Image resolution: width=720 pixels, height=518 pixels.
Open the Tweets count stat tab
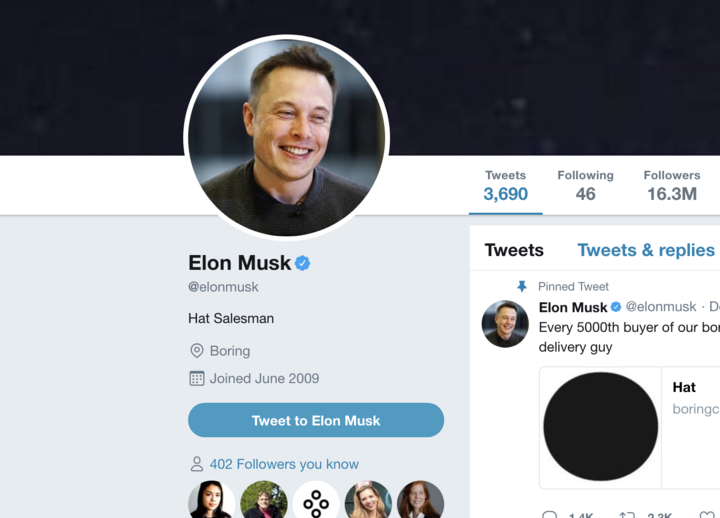pos(505,186)
